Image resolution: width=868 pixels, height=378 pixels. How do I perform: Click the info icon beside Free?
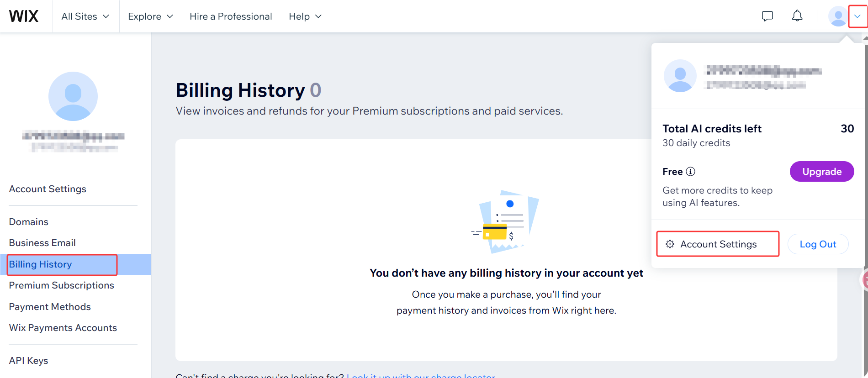(x=691, y=172)
